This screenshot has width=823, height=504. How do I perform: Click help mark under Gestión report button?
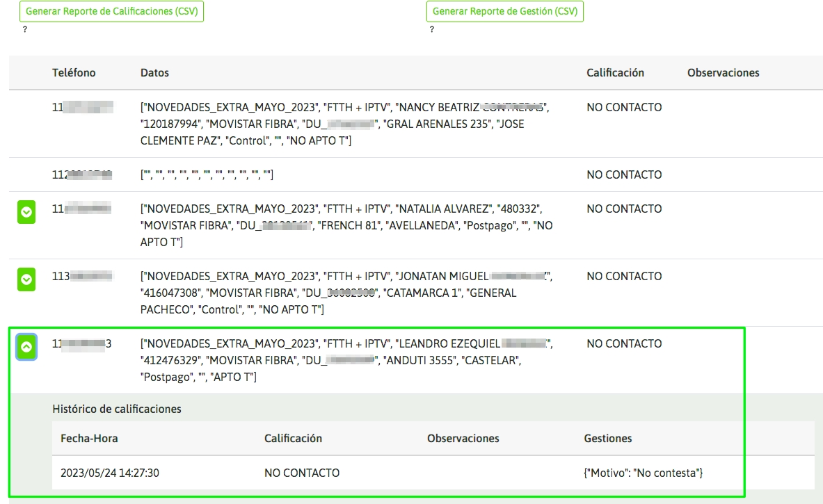pos(431,30)
